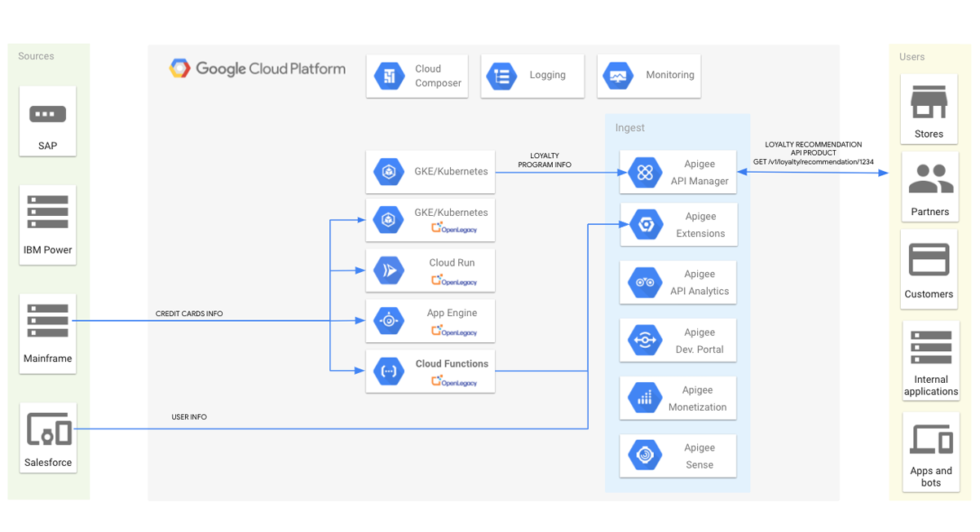Viewport: 980px width, 532px height.
Task: Click the "Monitoring" label
Action: click(x=670, y=75)
